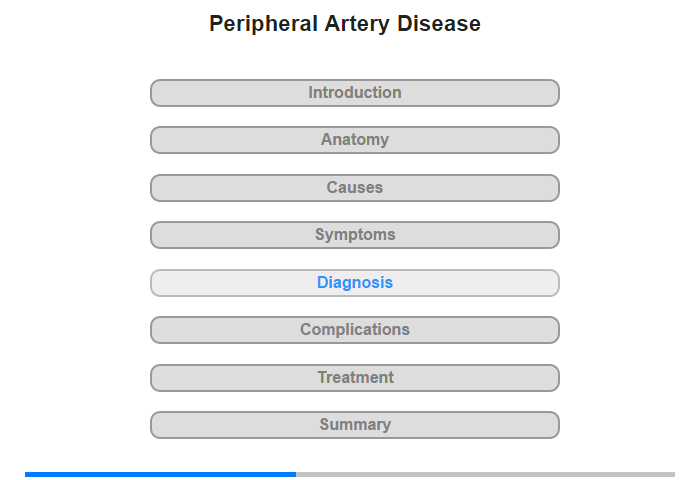This screenshot has height=480, width=700.
Task: Go to the Anatomy section
Action: pos(354,140)
